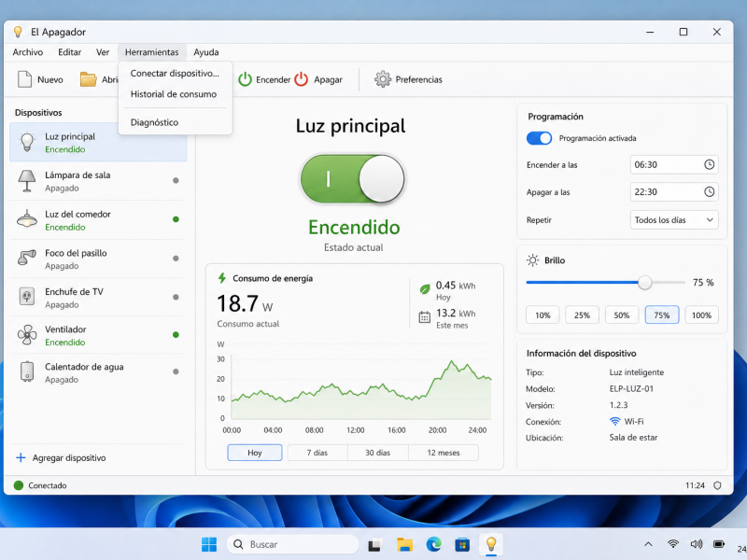The height and width of the screenshot is (560, 747).
Task: Click the sun icon next to Brillo
Action: pos(532,260)
